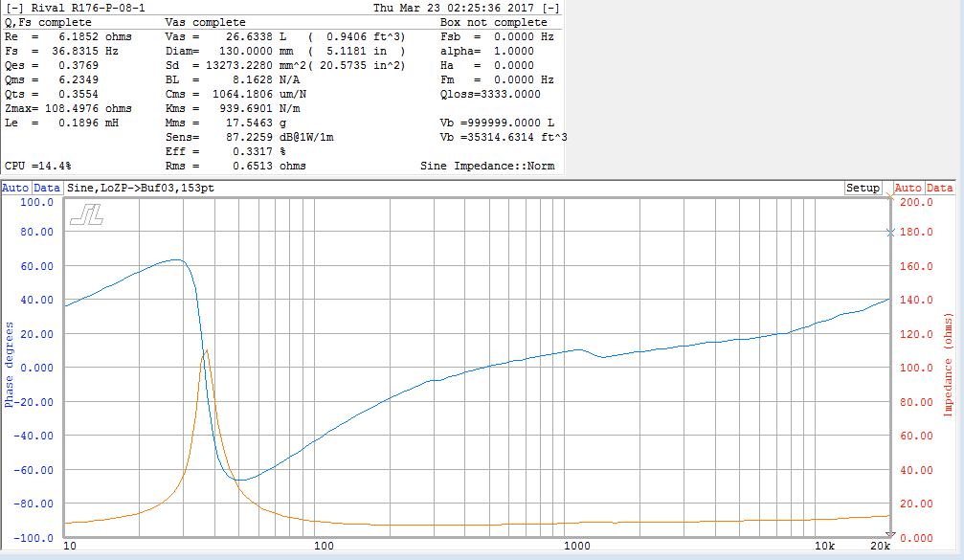Click the 'Sine,LoZP->Buf03,153pt' graph caption
The height and width of the screenshot is (560, 964).
[x=140, y=188]
